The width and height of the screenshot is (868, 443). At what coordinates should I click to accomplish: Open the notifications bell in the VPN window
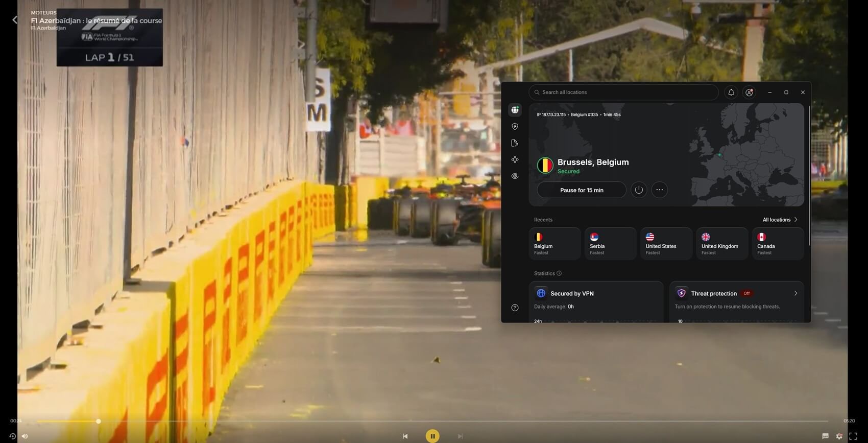click(731, 92)
